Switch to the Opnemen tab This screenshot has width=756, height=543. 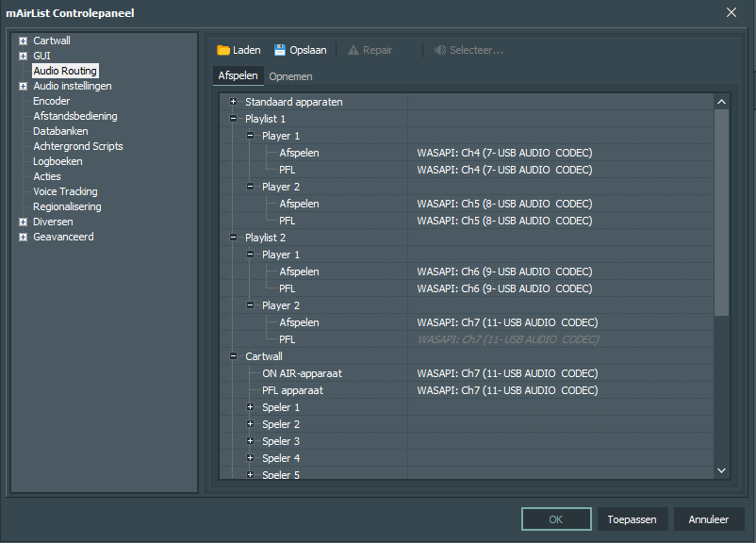[x=290, y=76]
